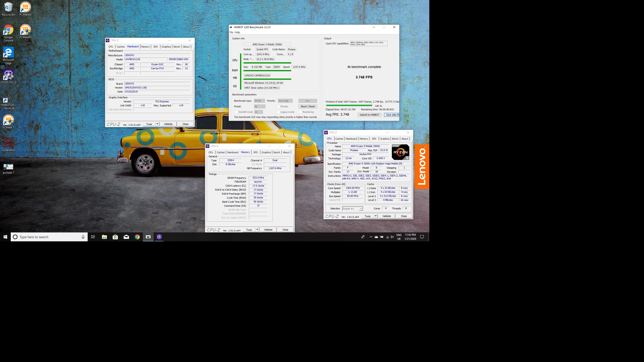Select the Screenshot desktop icon
This screenshot has height=362, width=644.
pos(8,144)
